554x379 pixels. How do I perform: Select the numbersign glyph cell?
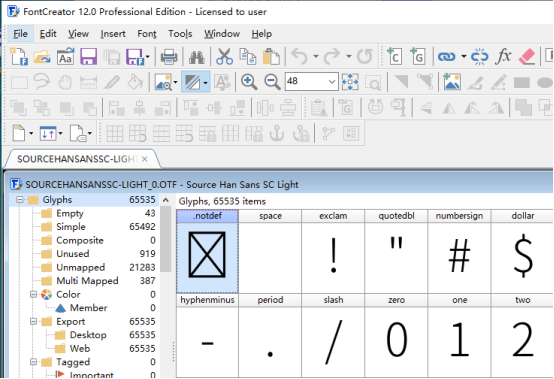point(459,251)
